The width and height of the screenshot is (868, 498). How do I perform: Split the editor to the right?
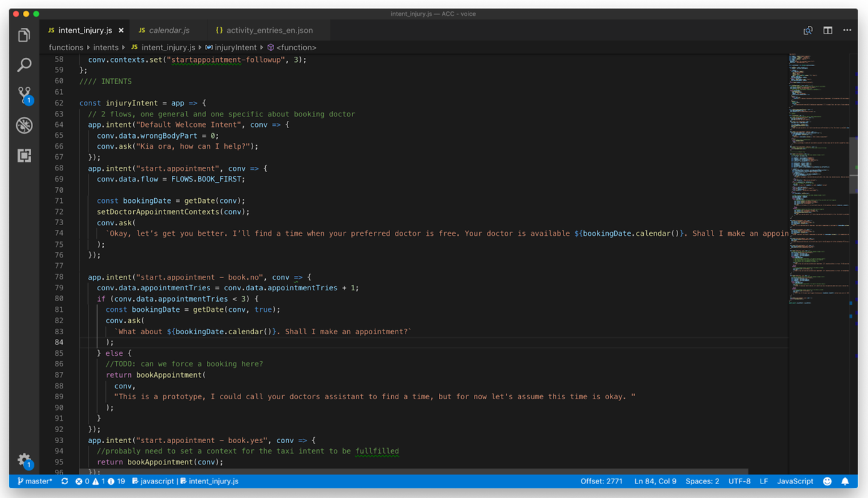pyautogui.click(x=828, y=30)
